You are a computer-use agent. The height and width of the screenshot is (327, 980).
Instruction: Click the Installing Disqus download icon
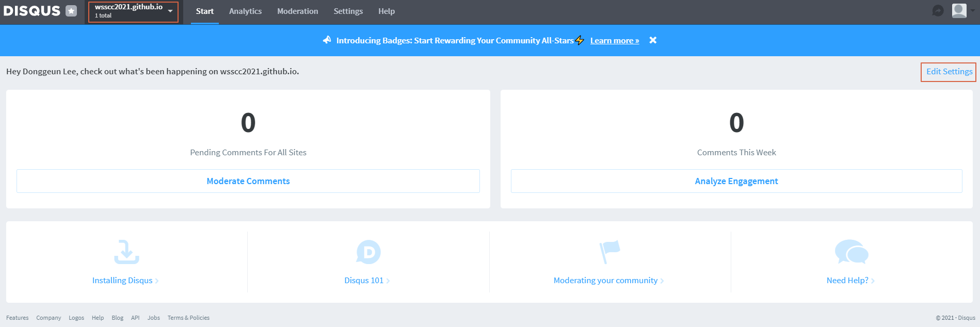126,252
